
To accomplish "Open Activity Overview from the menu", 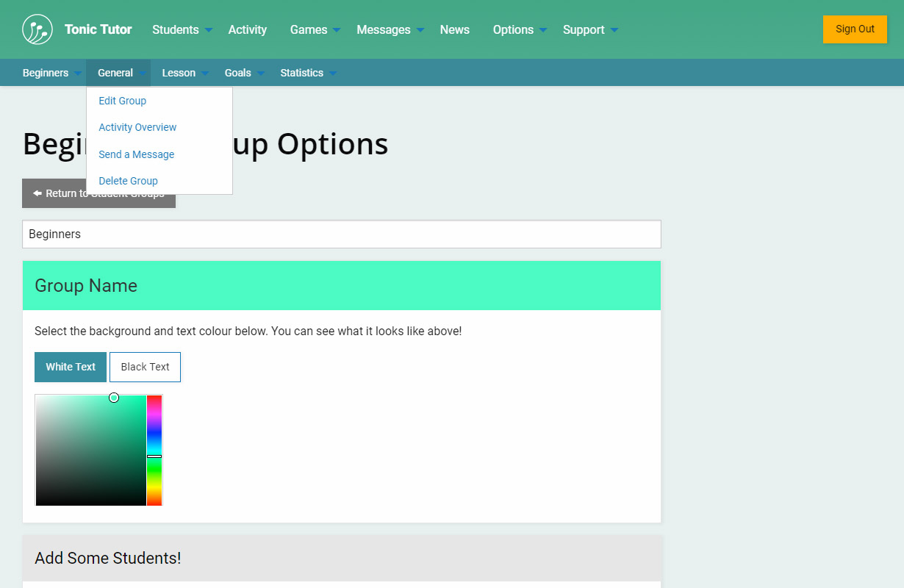I will coord(137,127).
